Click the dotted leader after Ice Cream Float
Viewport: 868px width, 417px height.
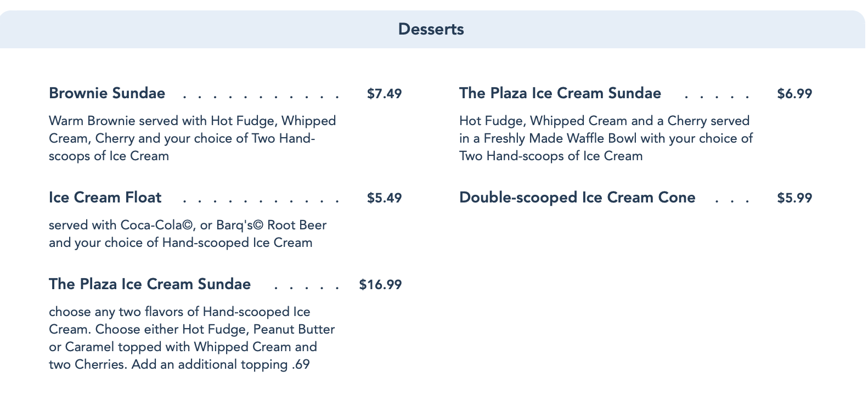(261, 201)
